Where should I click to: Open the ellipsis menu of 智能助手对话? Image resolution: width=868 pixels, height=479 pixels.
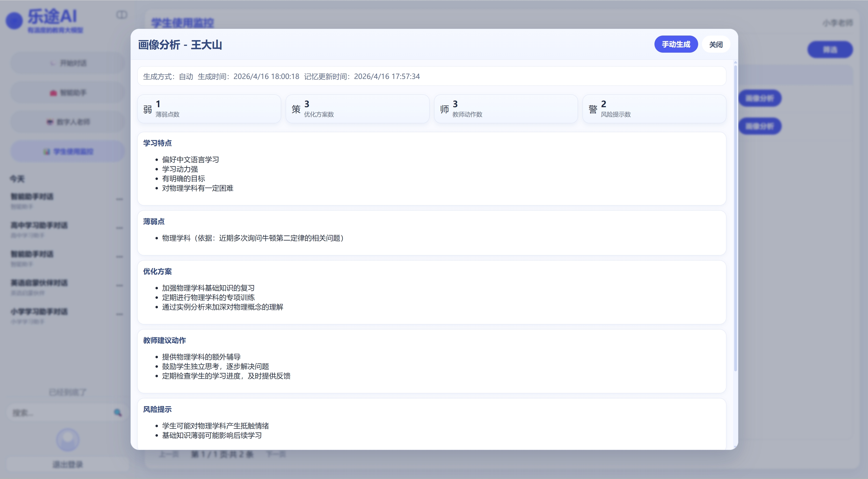(120, 199)
